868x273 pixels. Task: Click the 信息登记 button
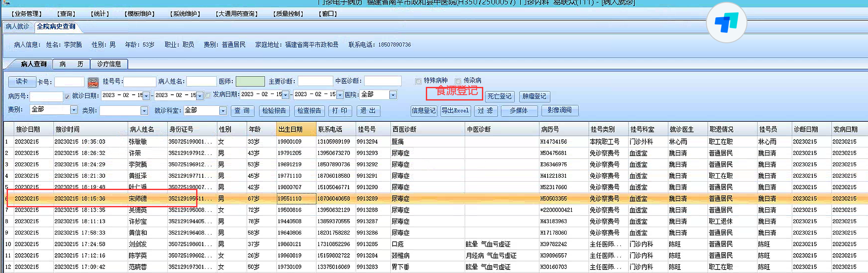pos(424,111)
